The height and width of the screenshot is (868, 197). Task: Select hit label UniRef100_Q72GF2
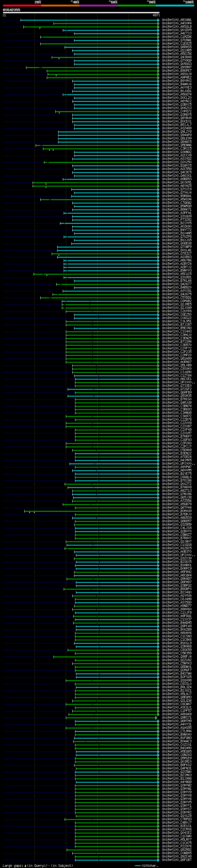(176, 389)
